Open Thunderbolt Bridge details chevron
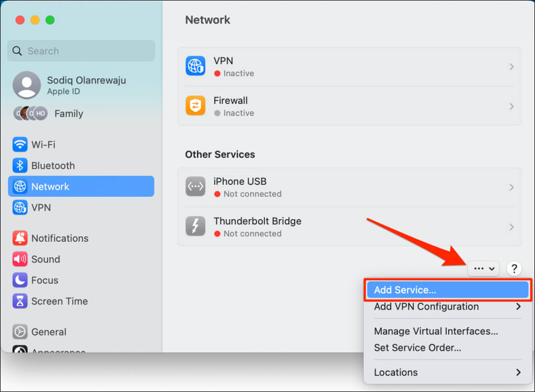Viewport: 535px width, 392px height. point(511,227)
